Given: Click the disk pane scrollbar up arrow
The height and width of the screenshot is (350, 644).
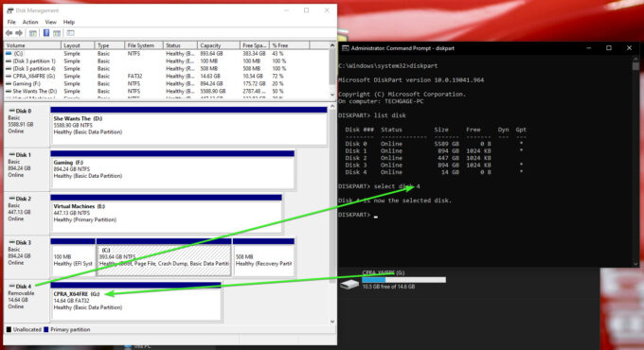Looking at the screenshot, I should coord(332,107).
